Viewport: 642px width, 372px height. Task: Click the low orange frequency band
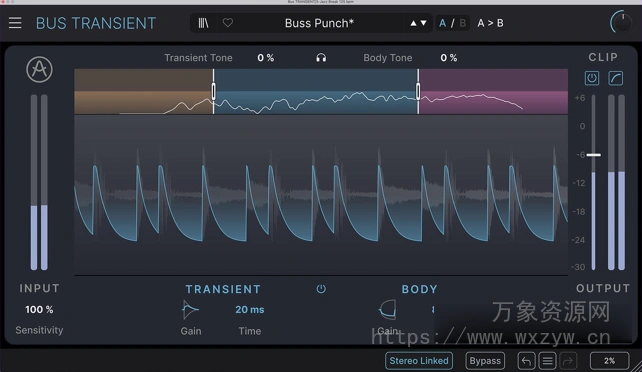pyautogui.click(x=143, y=91)
